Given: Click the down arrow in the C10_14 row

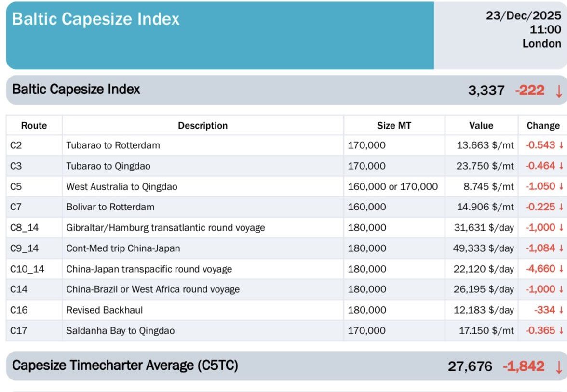Looking at the screenshot, I should tap(561, 269).
